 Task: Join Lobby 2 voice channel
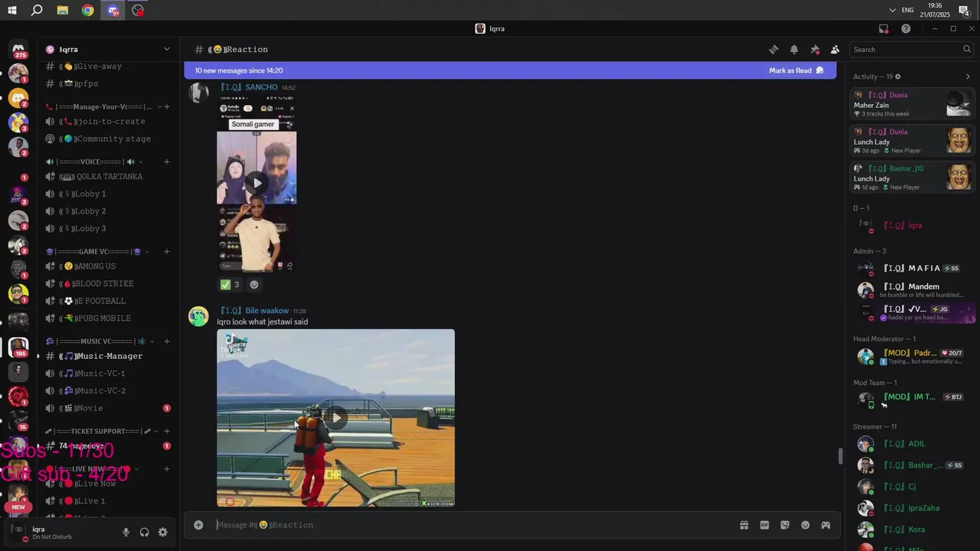coord(108,211)
